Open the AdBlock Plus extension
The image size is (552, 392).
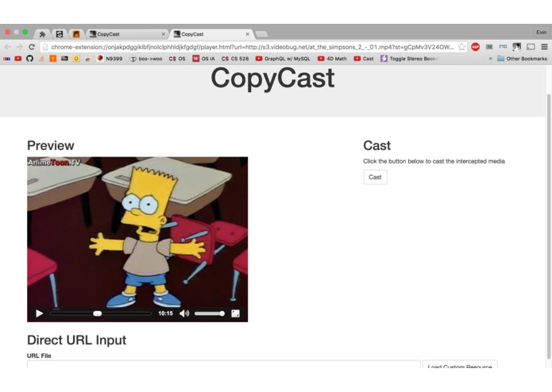475,46
